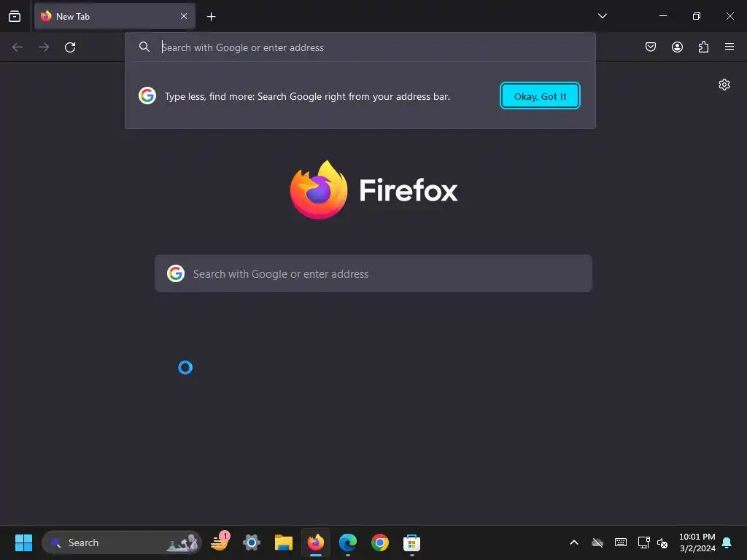This screenshot has width=747, height=560.
Task: Go back one page
Action: [x=18, y=47]
